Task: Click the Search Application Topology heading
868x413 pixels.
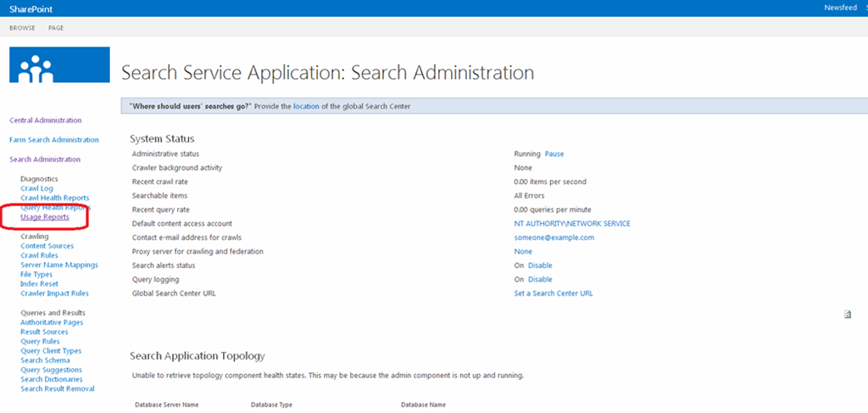Action: (x=198, y=355)
